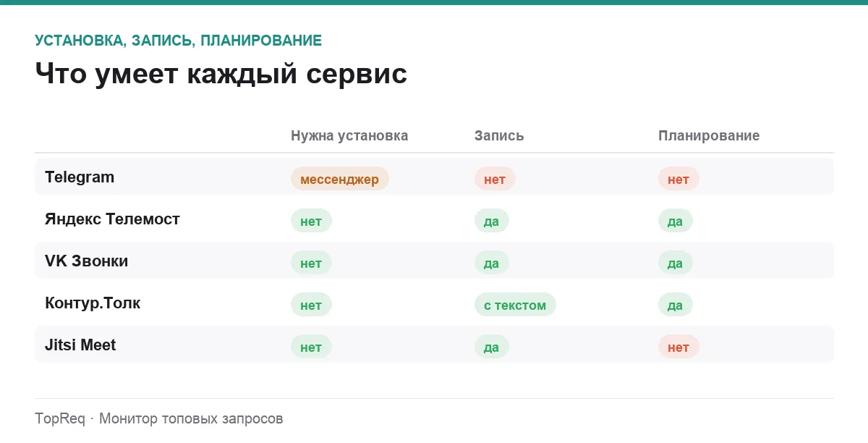
Task: Click VK Звонки "нет" installation badge
Action: click(x=311, y=263)
